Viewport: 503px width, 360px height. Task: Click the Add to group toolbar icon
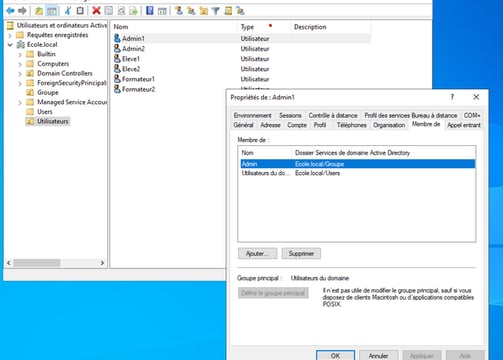pos(240,11)
